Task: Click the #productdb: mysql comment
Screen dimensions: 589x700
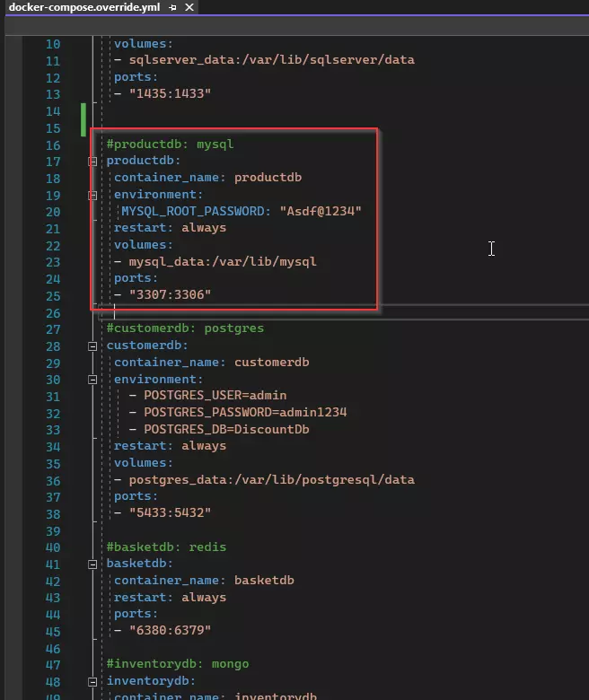Action: pos(170,144)
